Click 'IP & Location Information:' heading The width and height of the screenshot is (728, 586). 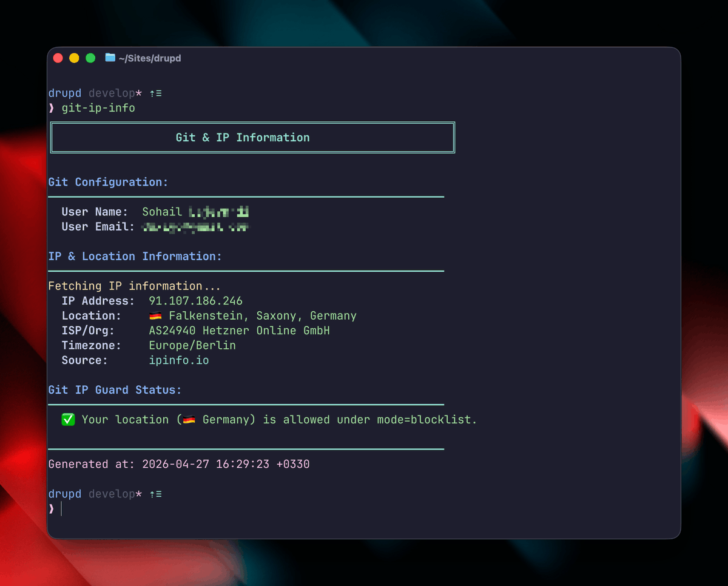135,257
